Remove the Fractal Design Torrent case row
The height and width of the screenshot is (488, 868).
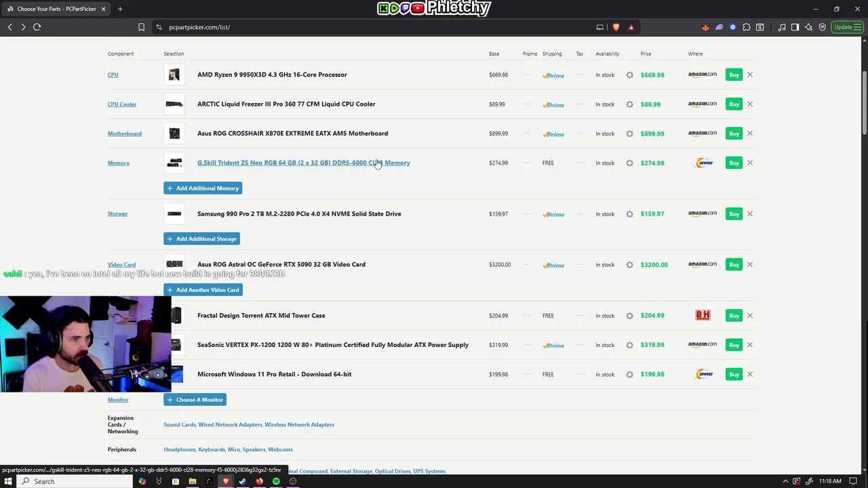coord(750,315)
